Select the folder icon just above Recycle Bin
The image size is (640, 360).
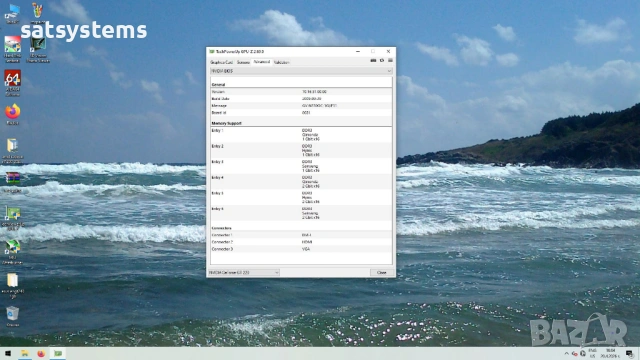[x=12, y=285]
